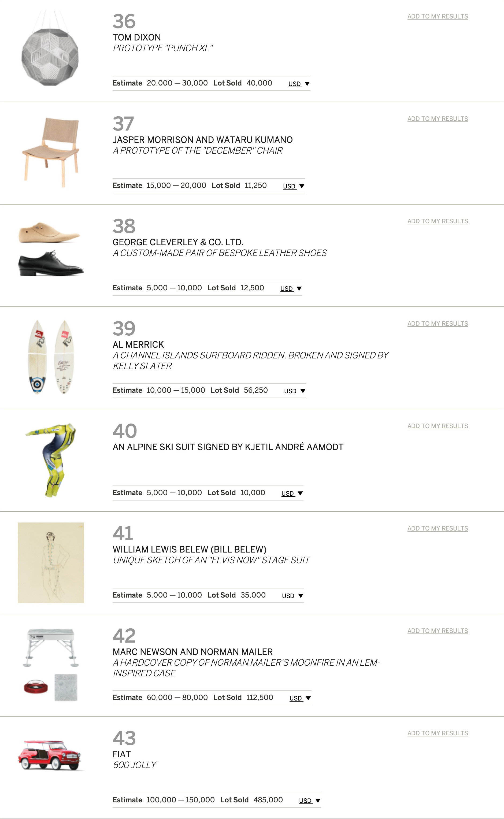504x819 pixels.
Task: Open the Jasper Morrison and Wataru Kumano lot title
Action: [202, 140]
